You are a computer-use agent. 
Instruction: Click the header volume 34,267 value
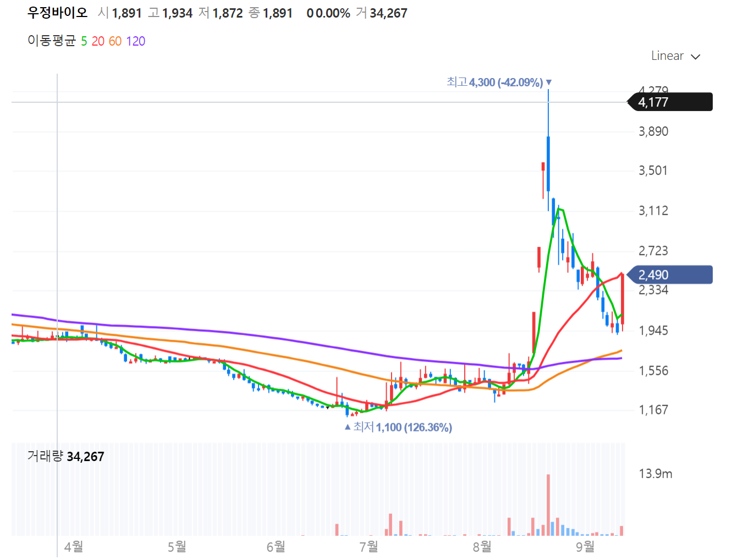388,13
